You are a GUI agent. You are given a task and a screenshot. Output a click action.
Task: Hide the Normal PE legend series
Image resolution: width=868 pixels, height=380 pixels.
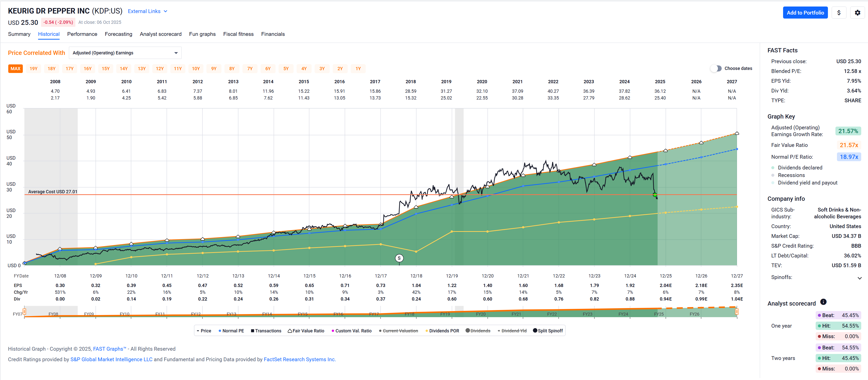coord(231,331)
